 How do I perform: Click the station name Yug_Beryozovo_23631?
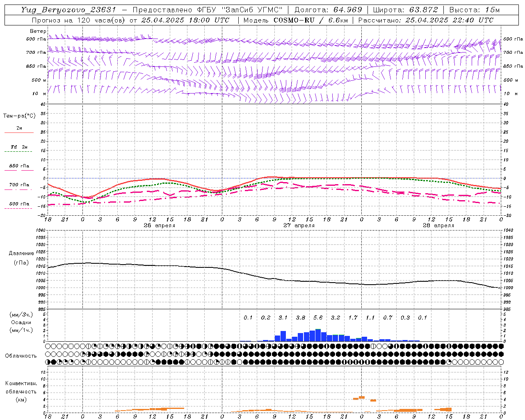[68, 10]
